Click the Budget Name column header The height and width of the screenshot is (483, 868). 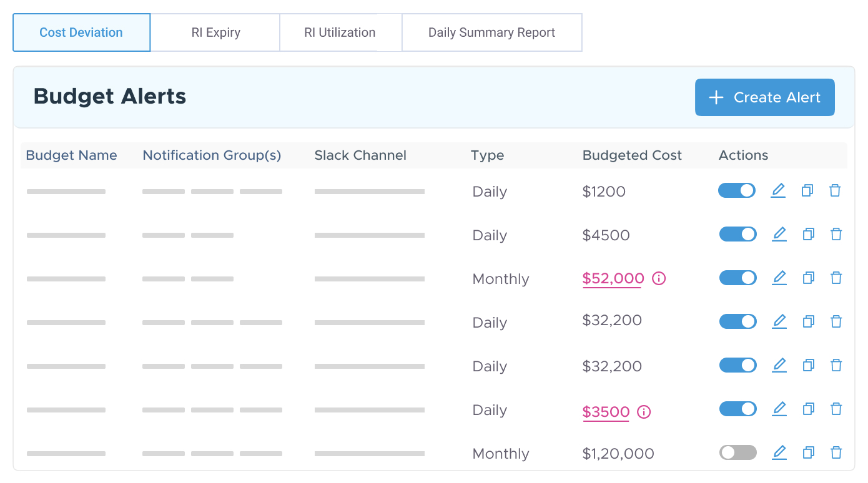(71, 155)
